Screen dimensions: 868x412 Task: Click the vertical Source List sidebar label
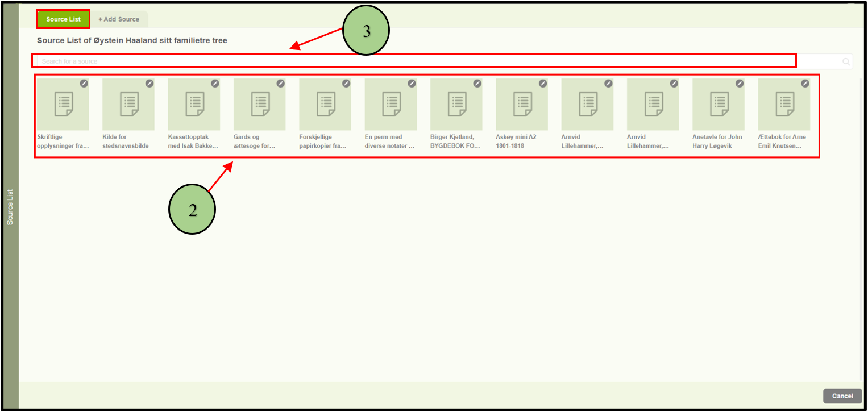(10, 207)
